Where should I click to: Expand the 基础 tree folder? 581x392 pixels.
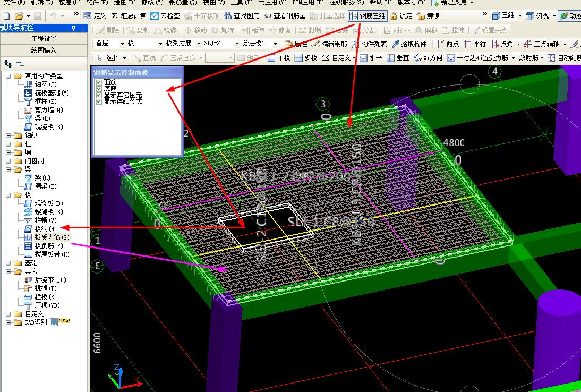coord(8,263)
